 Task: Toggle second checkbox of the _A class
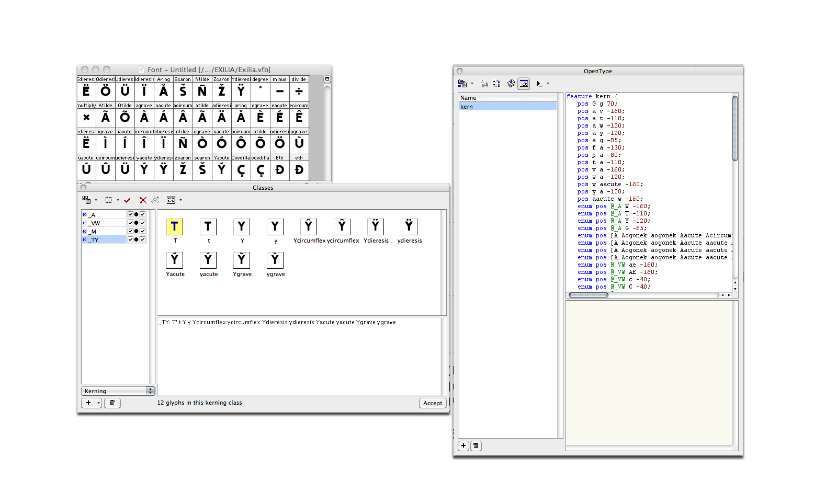click(142, 214)
